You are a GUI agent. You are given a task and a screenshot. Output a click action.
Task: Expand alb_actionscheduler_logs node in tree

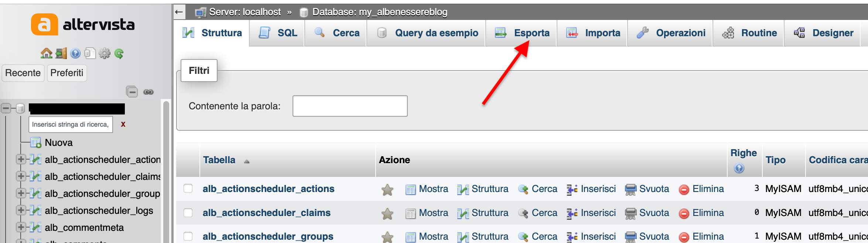21,210
